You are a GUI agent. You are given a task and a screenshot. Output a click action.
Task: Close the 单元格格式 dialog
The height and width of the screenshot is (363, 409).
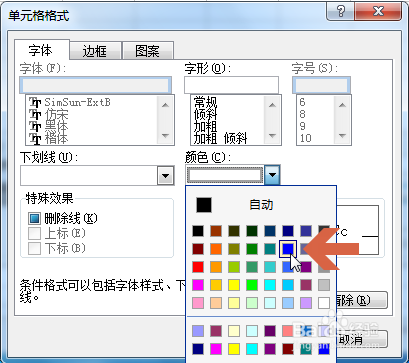coord(378,12)
